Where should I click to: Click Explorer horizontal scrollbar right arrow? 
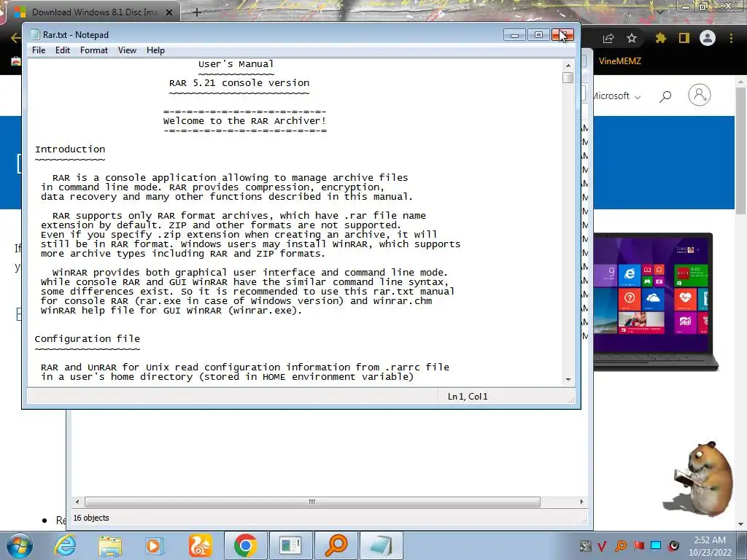click(x=581, y=502)
